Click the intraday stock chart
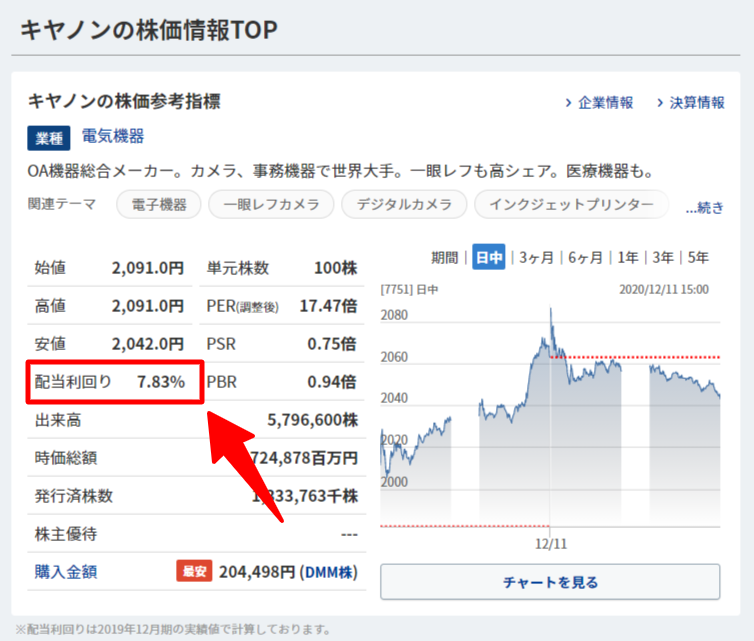 550,417
